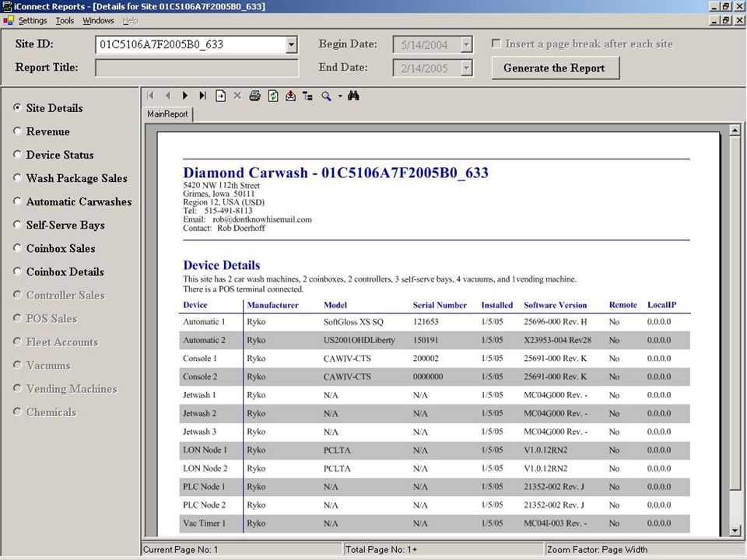Click the colored document icon in menu bar
Viewport: 747px width, 560px height.
[x=8, y=20]
